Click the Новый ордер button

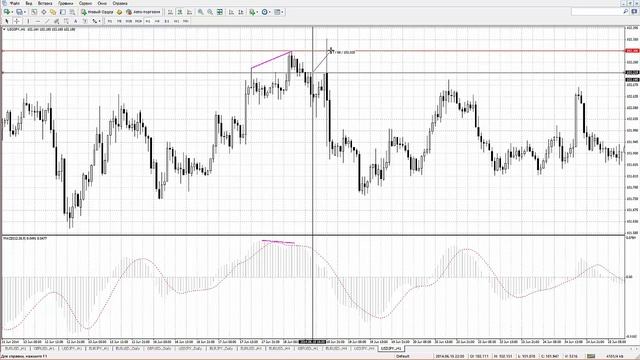98,12
